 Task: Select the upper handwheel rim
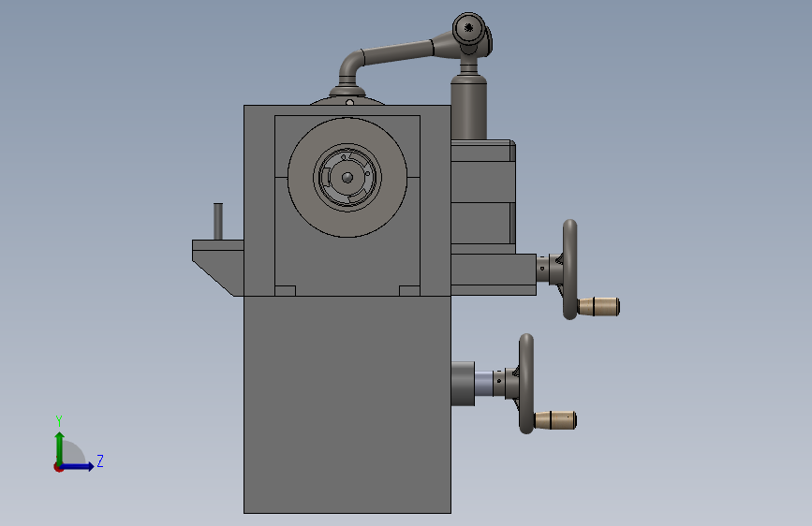pyautogui.click(x=569, y=270)
